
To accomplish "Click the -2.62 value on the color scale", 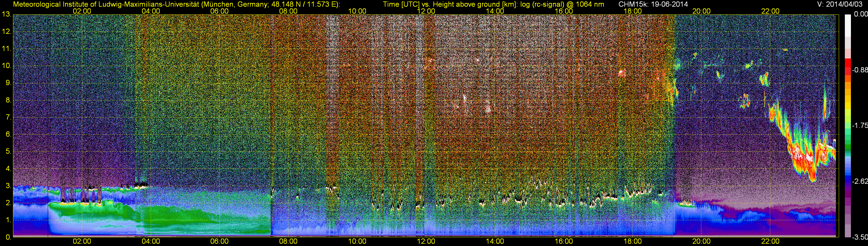I will tap(860, 181).
